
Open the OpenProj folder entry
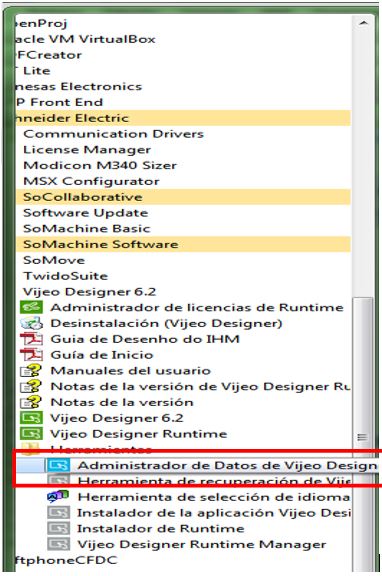42,23
